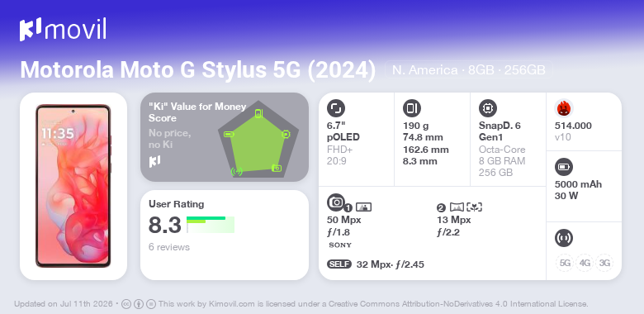Image resolution: width=644 pixels, height=314 pixels.
Task: Click the 6 reviews link
Action: pyautogui.click(x=169, y=247)
